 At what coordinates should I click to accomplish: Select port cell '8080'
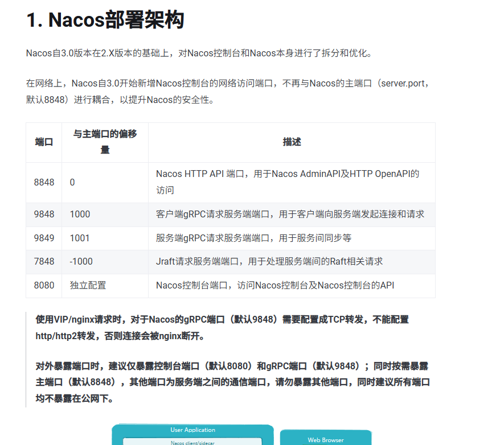pyautogui.click(x=44, y=286)
